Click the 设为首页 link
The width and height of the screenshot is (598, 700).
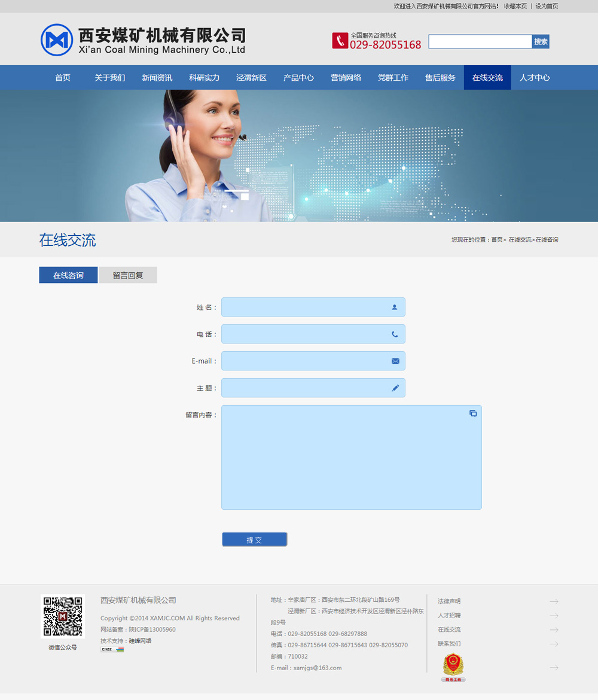(547, 6)
